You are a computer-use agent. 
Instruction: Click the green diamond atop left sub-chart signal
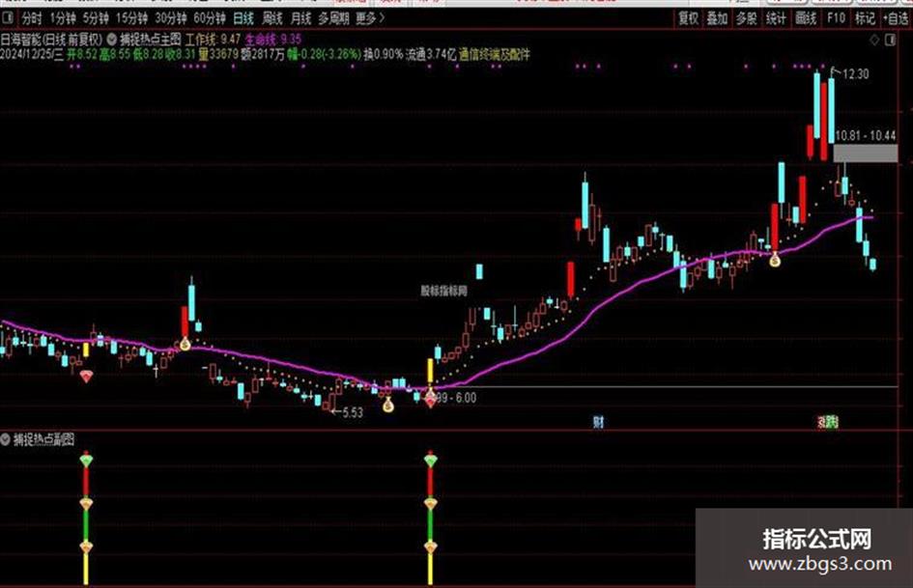(x=86, y=461)
